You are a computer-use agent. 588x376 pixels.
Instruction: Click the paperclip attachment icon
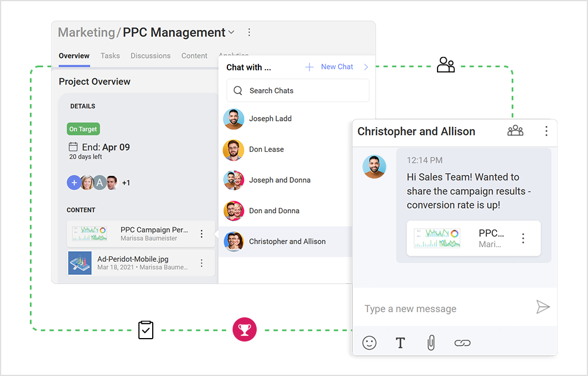[x=431, y=343]
